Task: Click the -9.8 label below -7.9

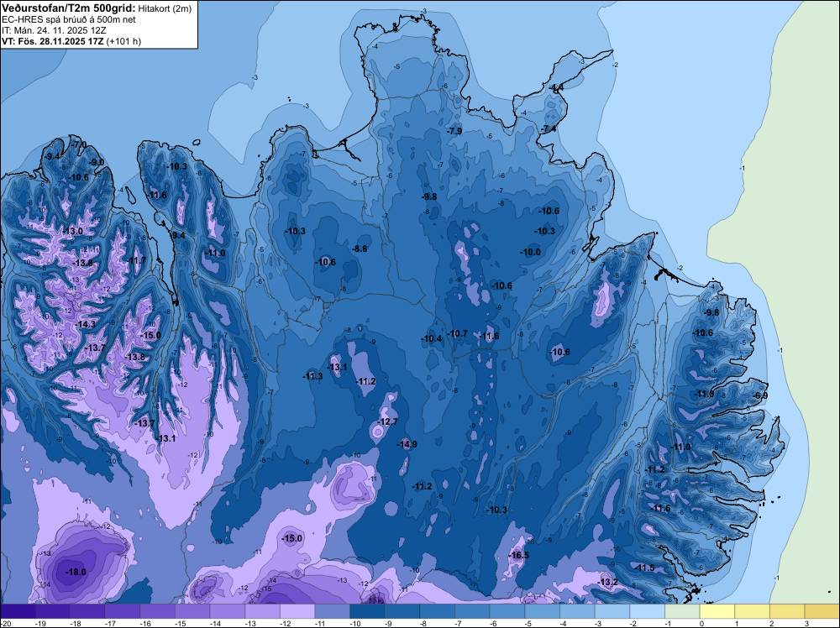Action: pyautogui.click(x=429, y=197)
